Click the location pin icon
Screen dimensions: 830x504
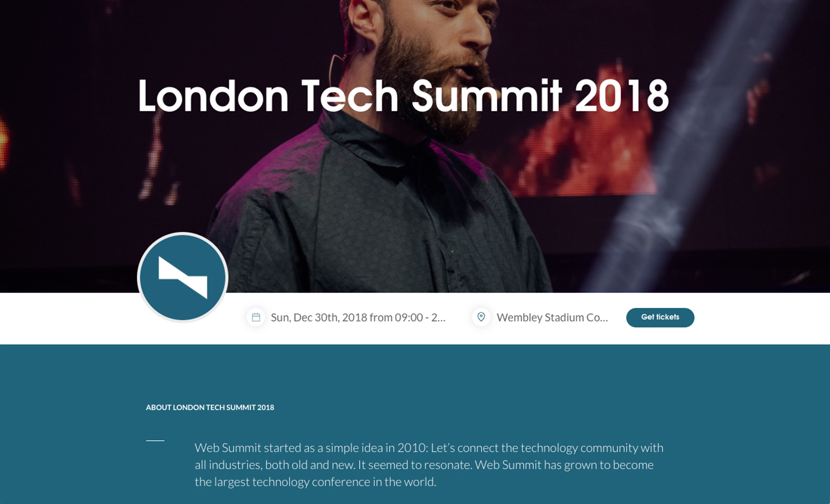481,317
